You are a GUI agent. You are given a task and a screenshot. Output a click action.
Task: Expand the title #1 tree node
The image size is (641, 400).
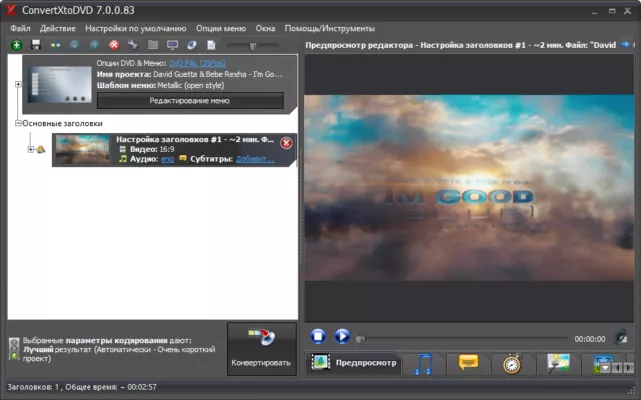coord(31,149)
